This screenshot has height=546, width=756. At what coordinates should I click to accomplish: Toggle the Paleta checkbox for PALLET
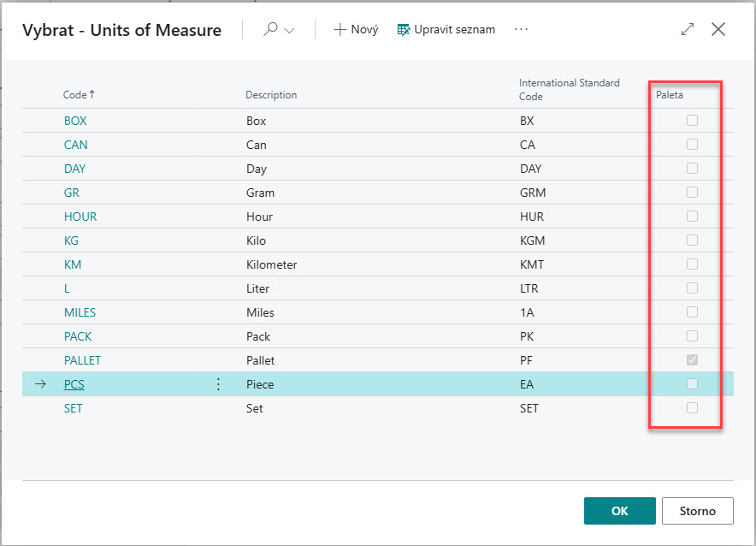[x=692, y=360]
